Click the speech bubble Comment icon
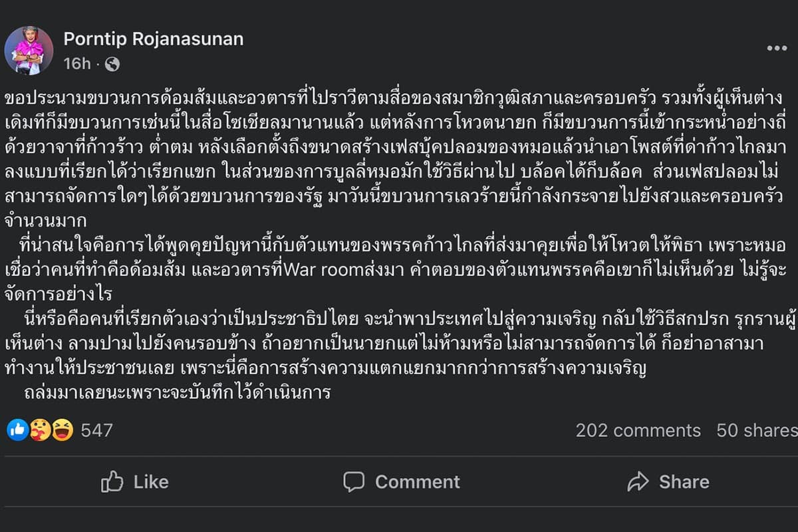This screenshot has width=798, height=532. [354, 481]
